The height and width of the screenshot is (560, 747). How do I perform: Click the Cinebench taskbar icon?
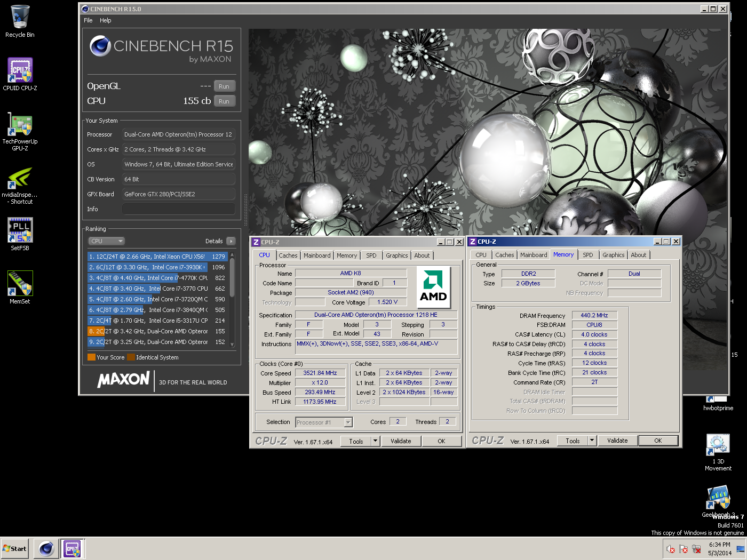[x=46, y=549]
